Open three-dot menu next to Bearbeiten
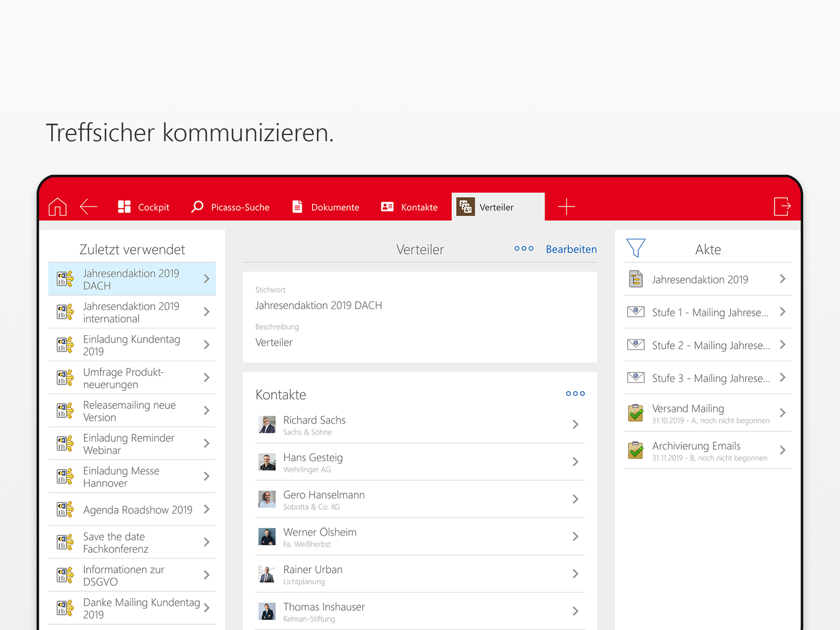The image size is (840, 630). (x=524, y=249)
